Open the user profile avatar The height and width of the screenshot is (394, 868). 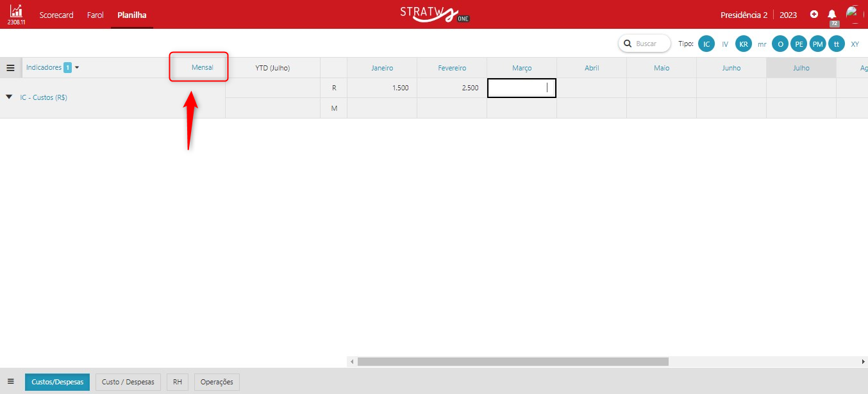pyautogui.click(x=852, y=13)
